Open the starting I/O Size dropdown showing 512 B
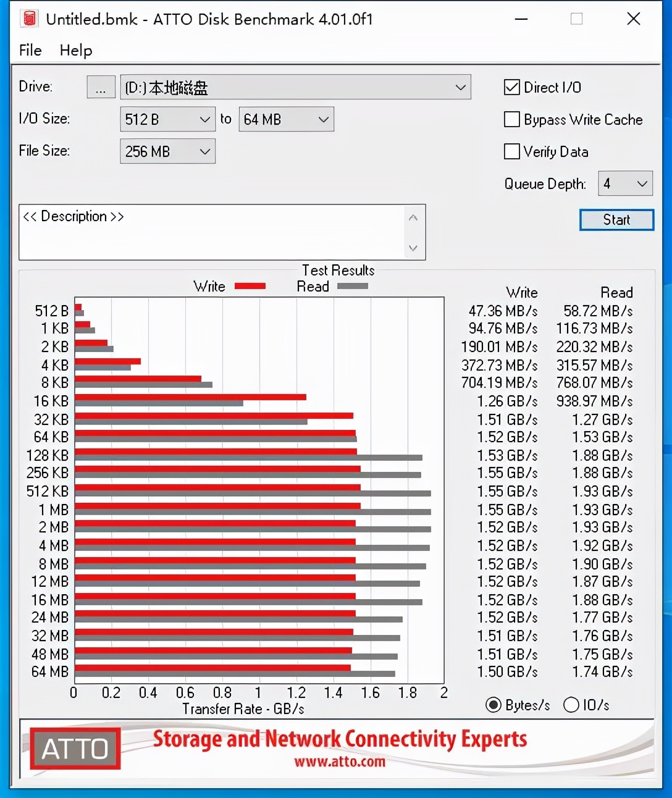 (x=204, y=119)
